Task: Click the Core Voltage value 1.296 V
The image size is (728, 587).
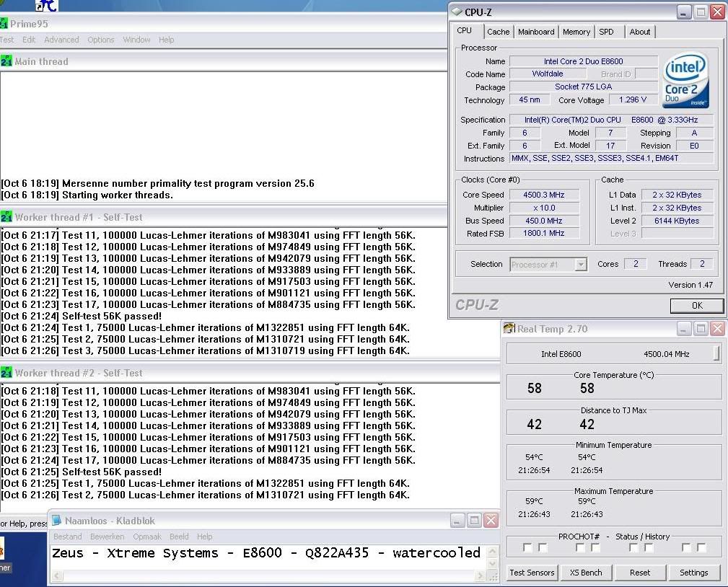Action: pos(632,100)
